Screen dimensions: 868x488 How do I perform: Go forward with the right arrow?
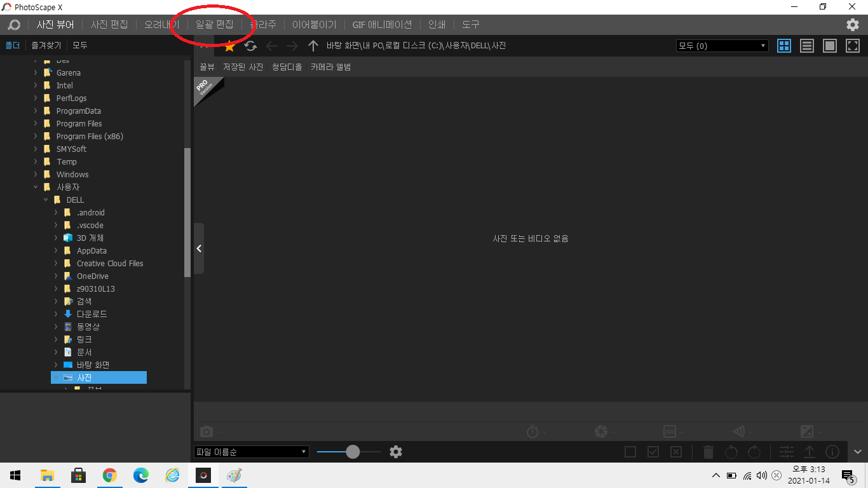point(292,46)
